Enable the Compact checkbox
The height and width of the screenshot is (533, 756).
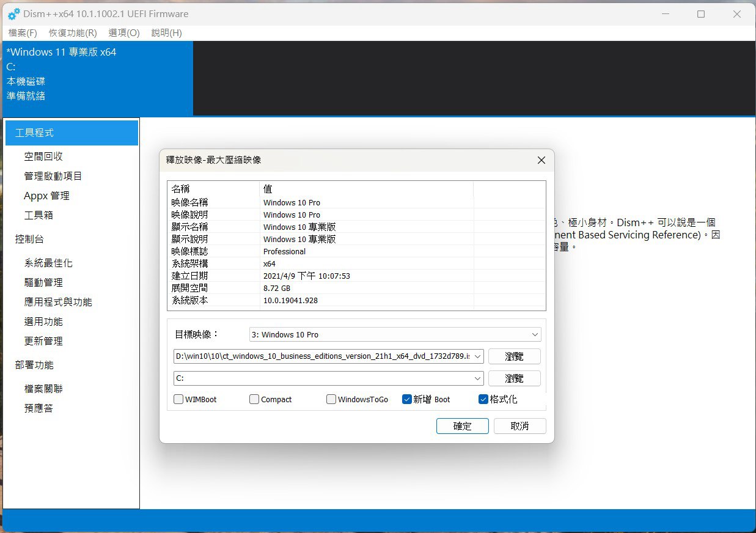point(254,399)
